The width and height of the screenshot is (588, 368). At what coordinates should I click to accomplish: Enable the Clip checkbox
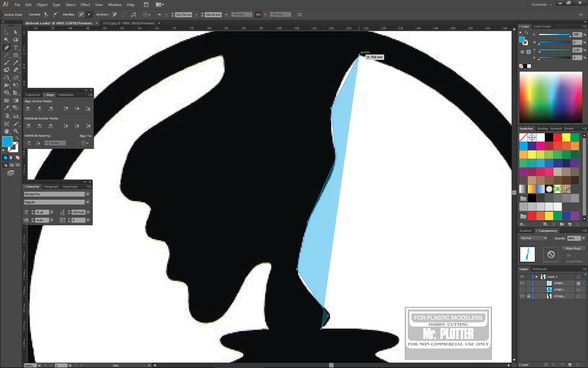564,255
